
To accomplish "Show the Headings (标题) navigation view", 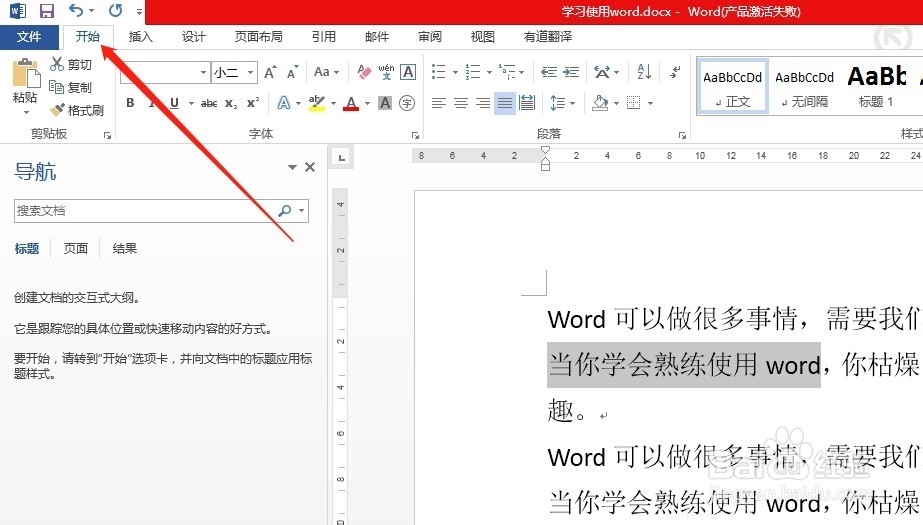I will [x=27, y=248].
